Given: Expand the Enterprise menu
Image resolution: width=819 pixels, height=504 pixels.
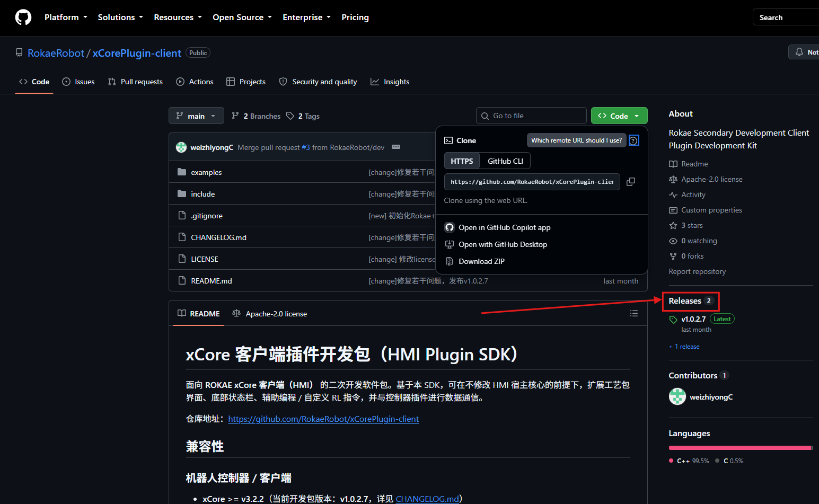Looking at the screenshot, I should pos(306,17).
